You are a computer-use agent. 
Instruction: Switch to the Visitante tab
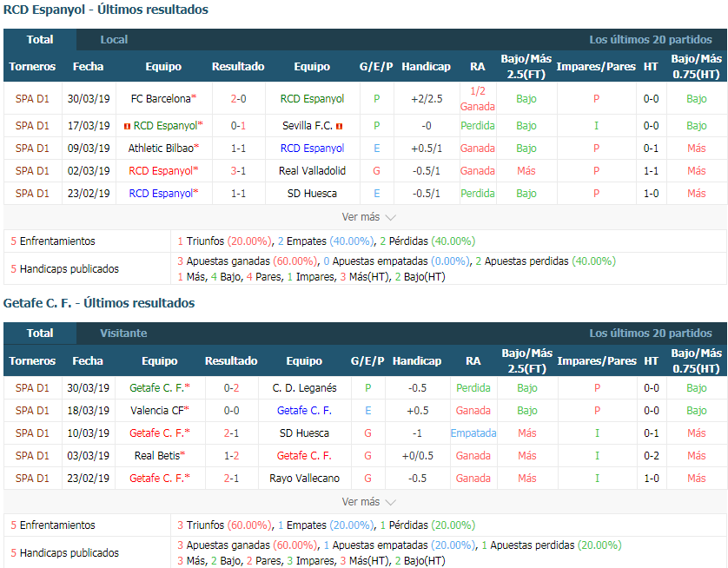pos(123,334)
